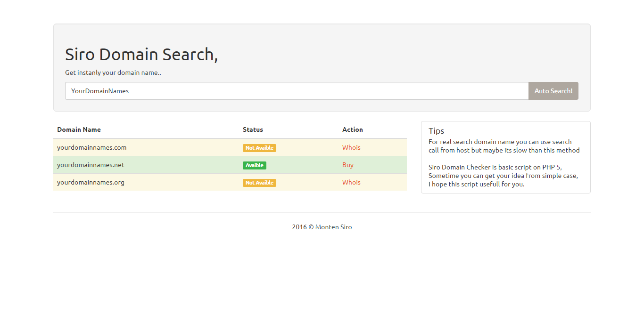Image resolution: width=644 pixels, height=314 pixels.
Task: Select the yourdomainnames.org domain cell
Action: pyautogui.click(x=146, y=182)
